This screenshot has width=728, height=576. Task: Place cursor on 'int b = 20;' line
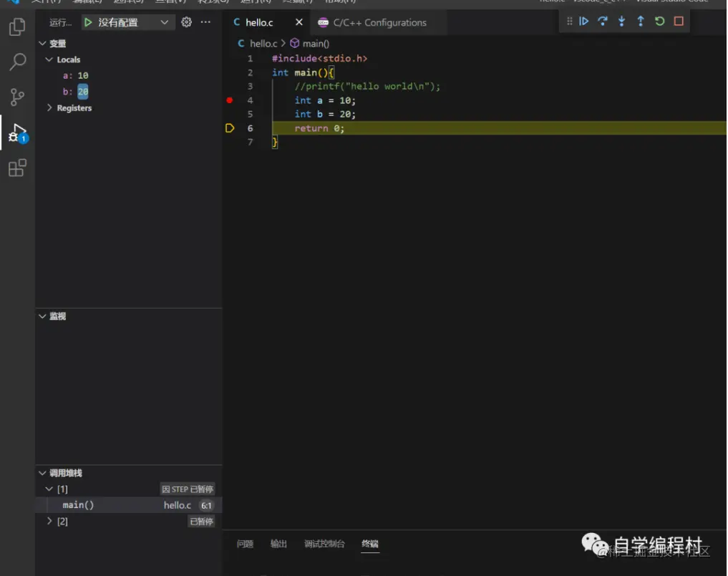coord(325,115)
